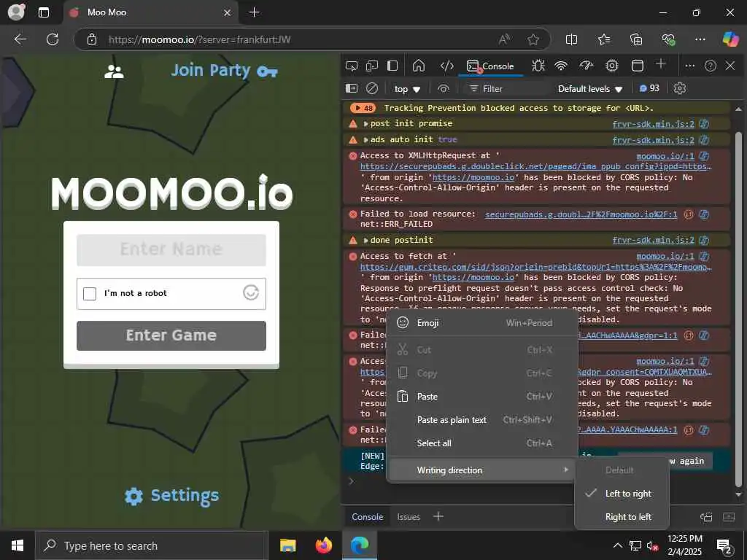Select Left to right writing direction

[x=622, y=494]
